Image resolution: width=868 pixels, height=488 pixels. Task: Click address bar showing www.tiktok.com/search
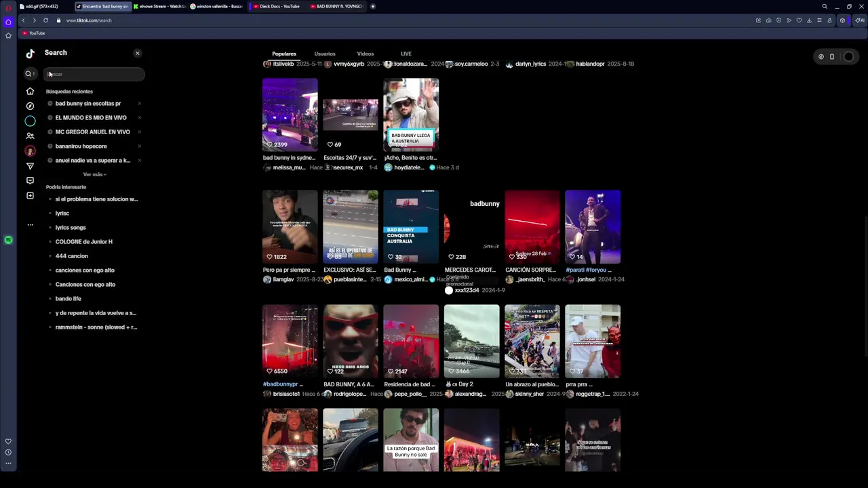(x=88, y=20)
